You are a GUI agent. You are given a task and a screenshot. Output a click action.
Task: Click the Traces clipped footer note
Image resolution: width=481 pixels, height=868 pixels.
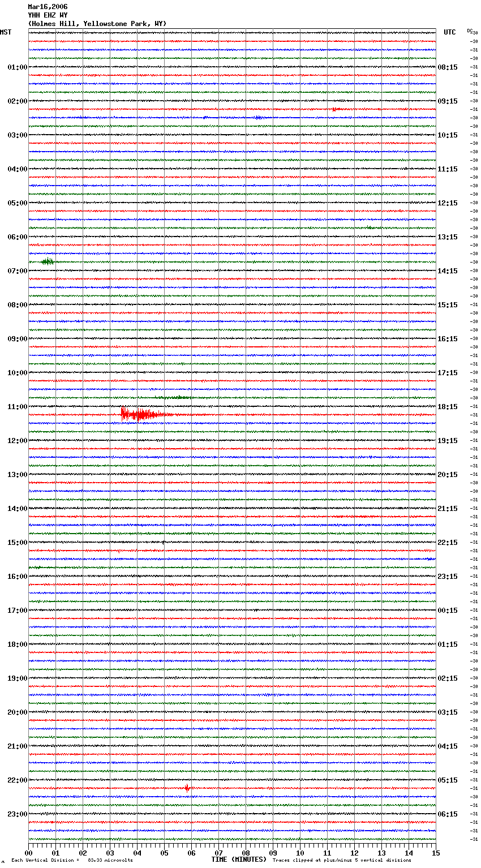tap(342, 860)
